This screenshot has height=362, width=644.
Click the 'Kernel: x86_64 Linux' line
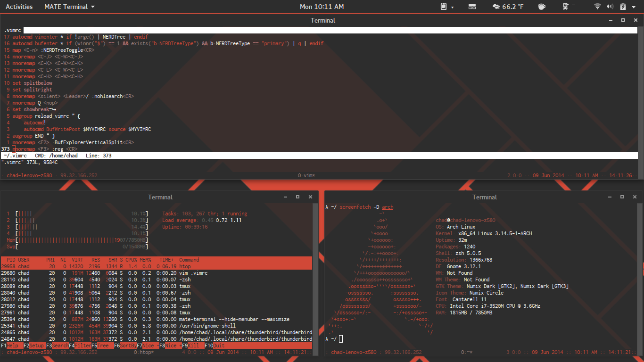click(x=484, y=233)
